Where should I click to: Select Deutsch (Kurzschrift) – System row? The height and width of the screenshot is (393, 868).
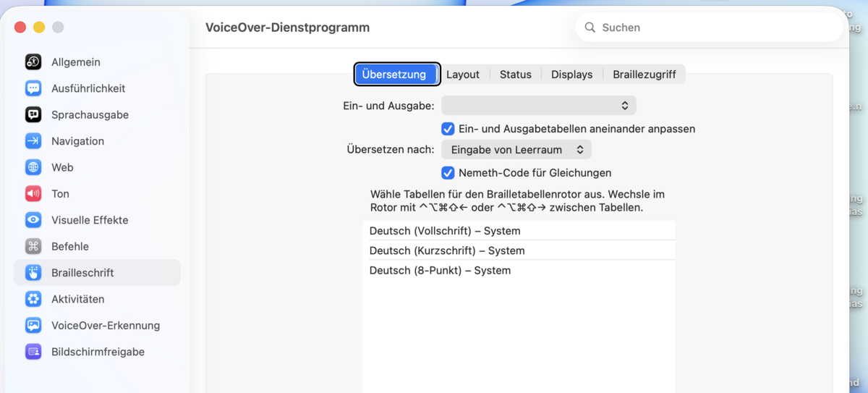[x=519, y=250]
